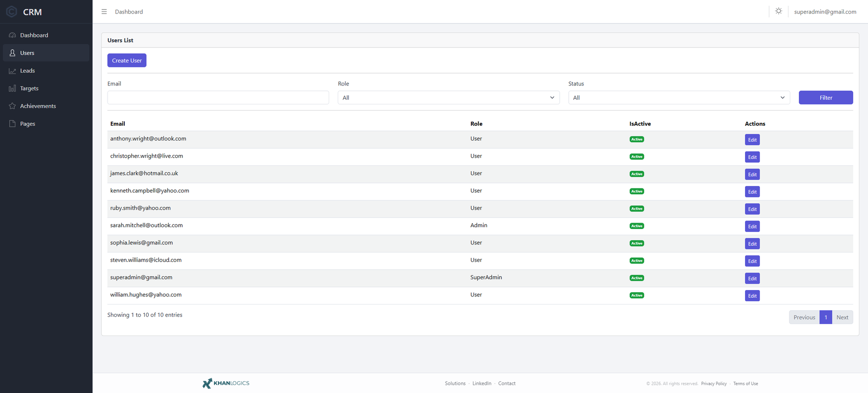Click the Users person icon
Image resolution: width=868 pixels, height=393 pixels.
pyautogui.click(x=12, y=53)
